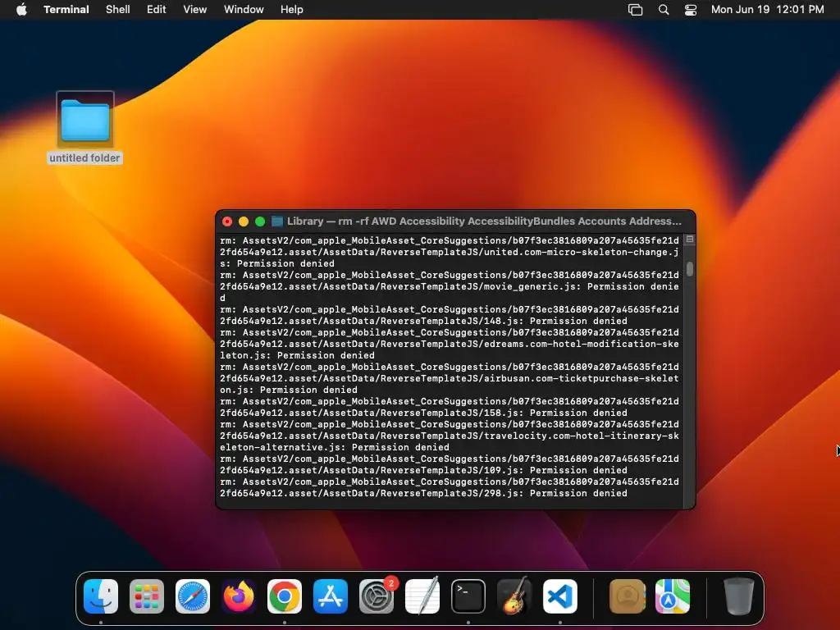Click the Terminal scrollbar thumb
This screenshot has width=840, height=630.
690,269
